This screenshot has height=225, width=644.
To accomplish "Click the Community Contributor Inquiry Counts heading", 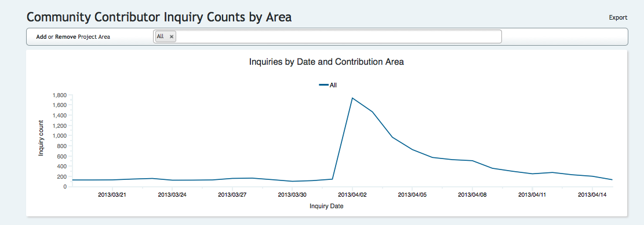I will (159, 17).
